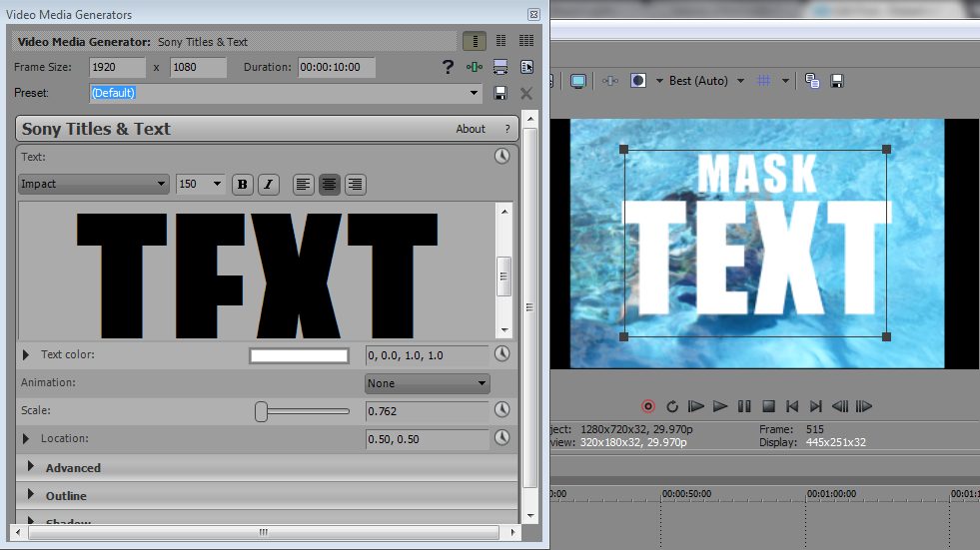
Task: Align text right
Action: click(355, 185)
